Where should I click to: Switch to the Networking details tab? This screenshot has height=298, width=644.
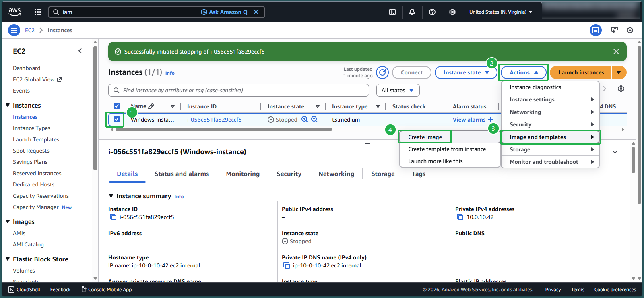click(x=336, y=174)
